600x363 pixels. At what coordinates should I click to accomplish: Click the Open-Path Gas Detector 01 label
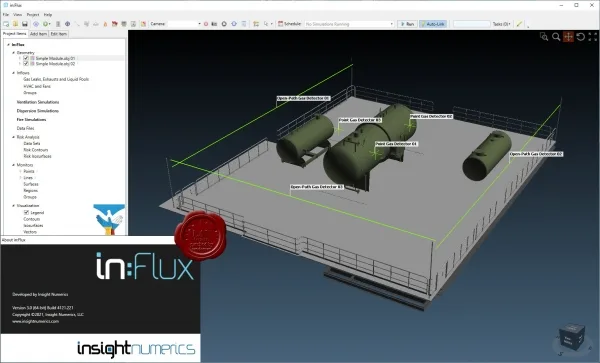303,98
